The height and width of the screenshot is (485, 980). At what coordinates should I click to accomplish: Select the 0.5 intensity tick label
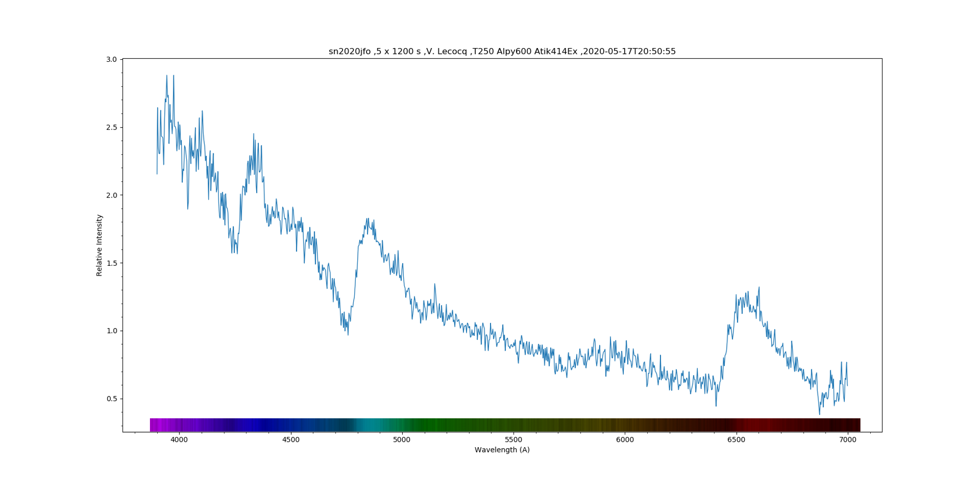[x=112, y=399]
